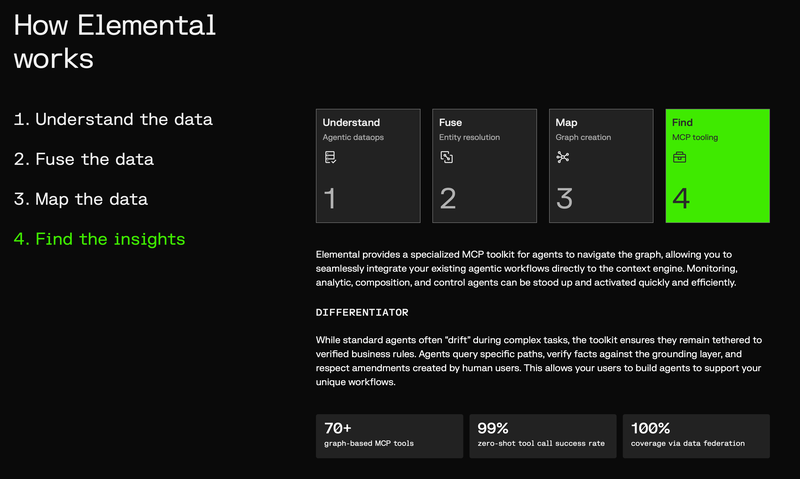Click the graph network icon in Map card
The image size is (800, 479).
tap(563, 157)
